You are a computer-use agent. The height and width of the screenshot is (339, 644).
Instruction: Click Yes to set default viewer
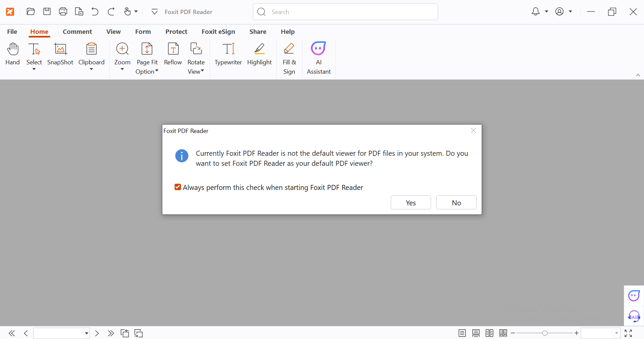click(411, 202)
